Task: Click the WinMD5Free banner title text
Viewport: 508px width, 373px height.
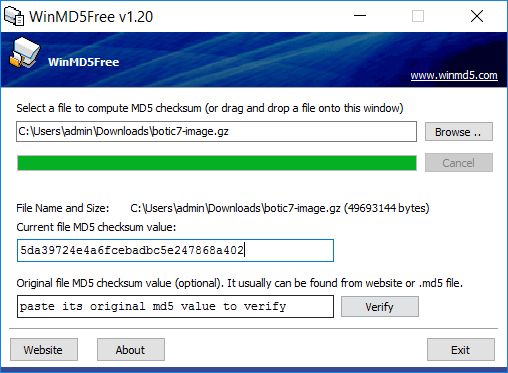Action: [83, 62]
